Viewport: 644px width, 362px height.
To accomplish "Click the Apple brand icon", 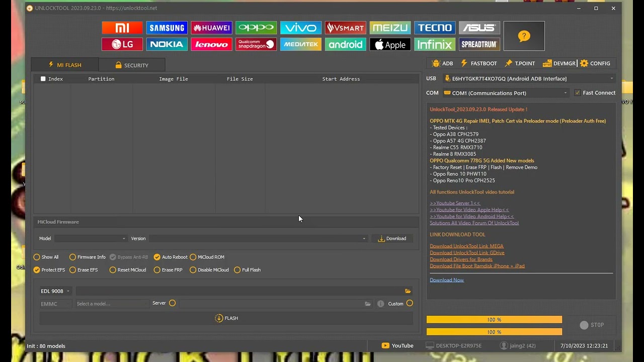I will click(390, 45).
